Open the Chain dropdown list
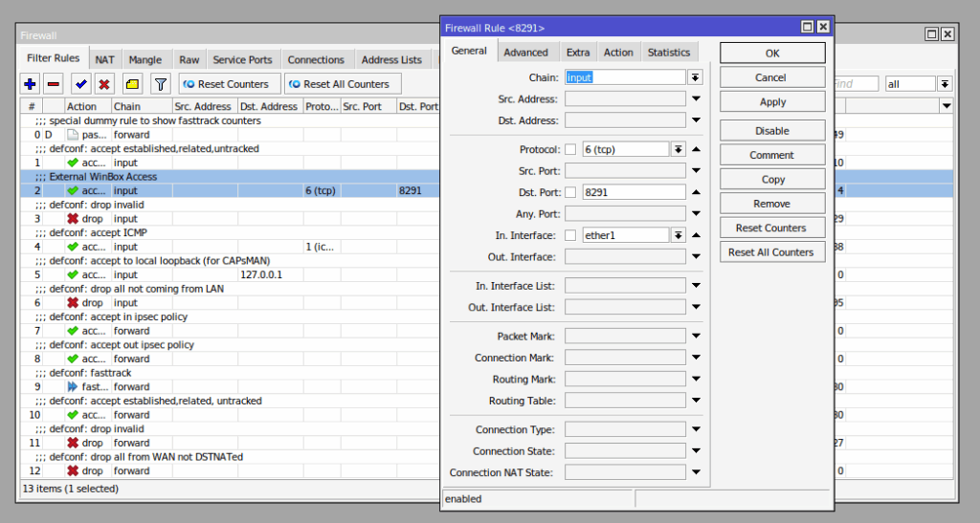 (x=696, y=77)
